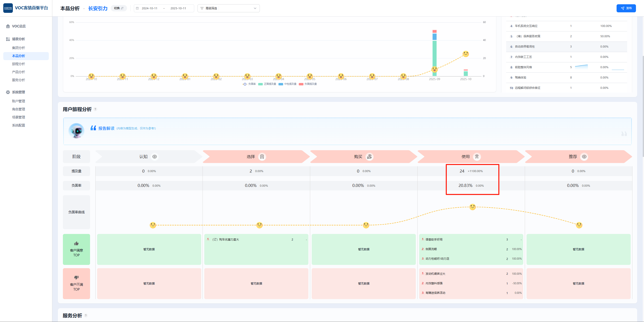Click the 认知 stage eye icon
Screen dimensions: 644x322
click(x=154, y=156)
